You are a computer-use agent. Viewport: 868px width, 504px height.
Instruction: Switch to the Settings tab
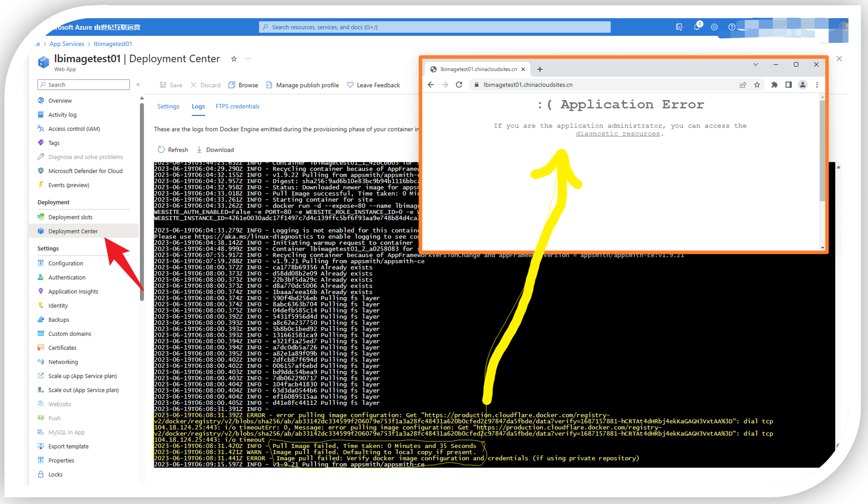pyautogui.click(x=168, y=106)
